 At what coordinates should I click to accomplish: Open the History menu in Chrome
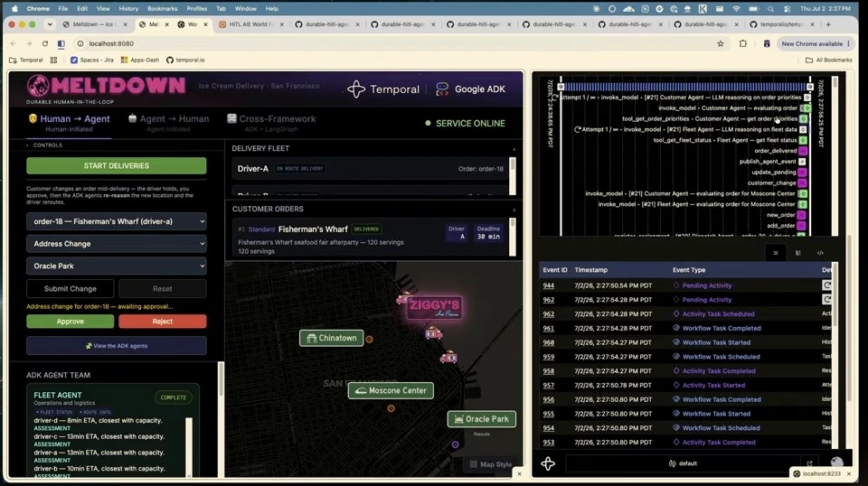pos(128,9)
